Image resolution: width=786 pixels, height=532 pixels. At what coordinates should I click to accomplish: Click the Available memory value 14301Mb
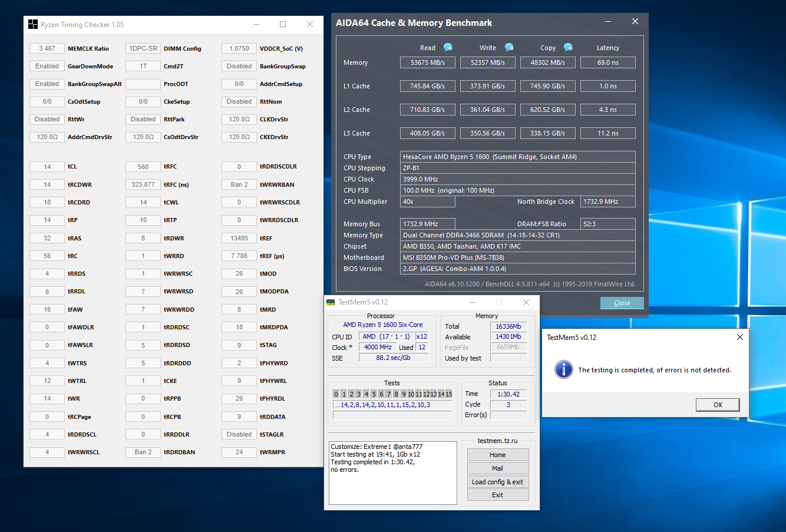tap(508, 337)
